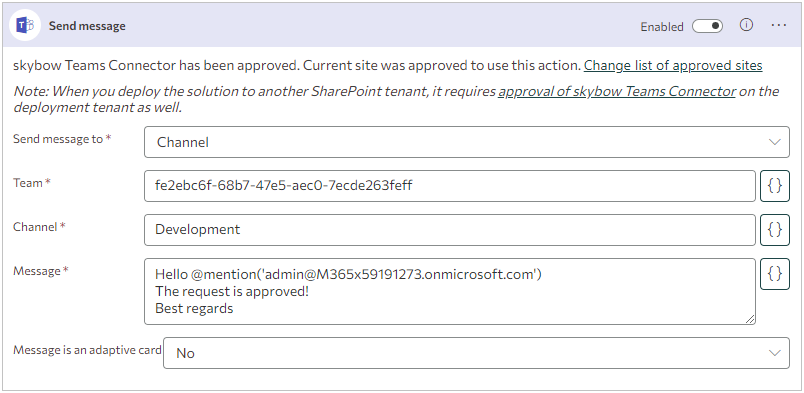Toggle the Enabled switch off
804x393 pixels.
pyautogui.click(x=707, y=26)
